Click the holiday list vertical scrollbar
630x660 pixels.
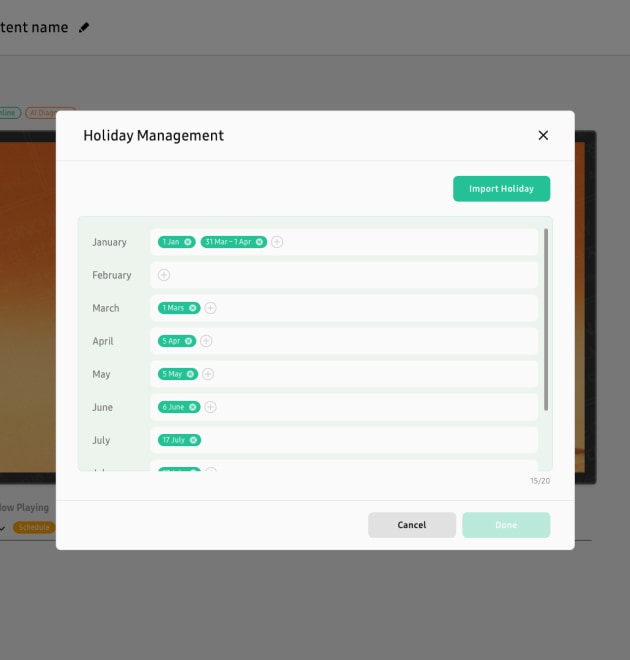coord(546,320)
